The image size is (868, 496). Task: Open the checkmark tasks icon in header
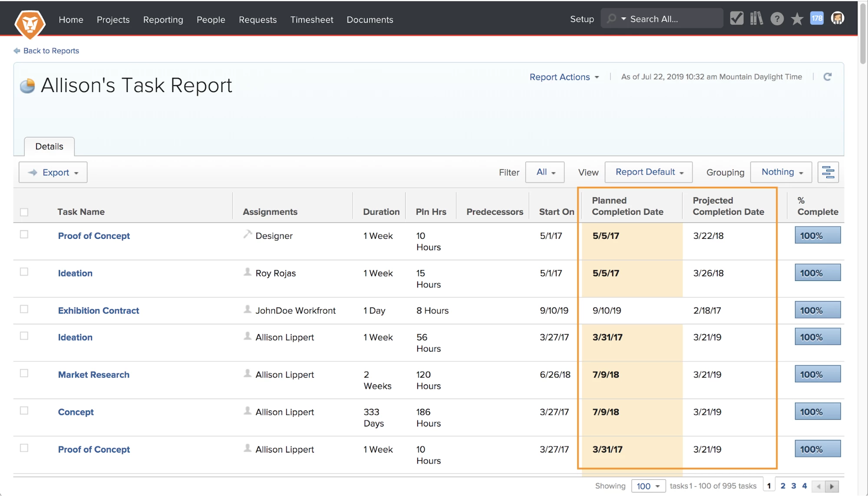tap(736, 19)
